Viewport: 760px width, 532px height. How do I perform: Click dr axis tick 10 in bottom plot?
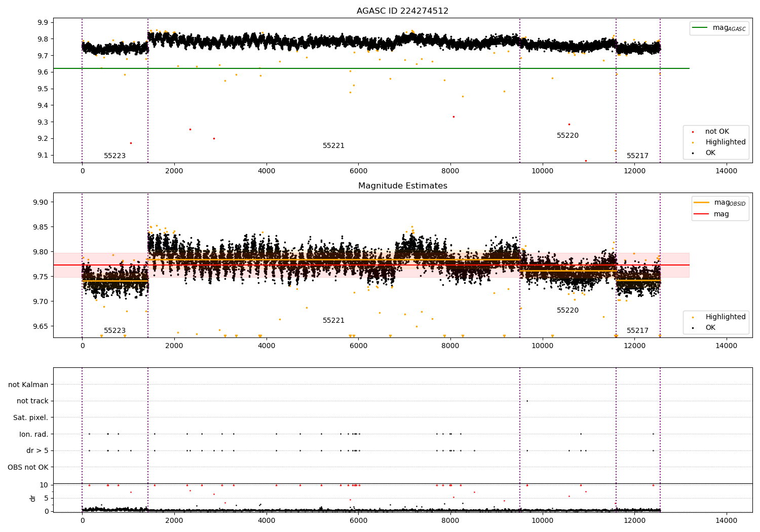[x=44, y=485]
